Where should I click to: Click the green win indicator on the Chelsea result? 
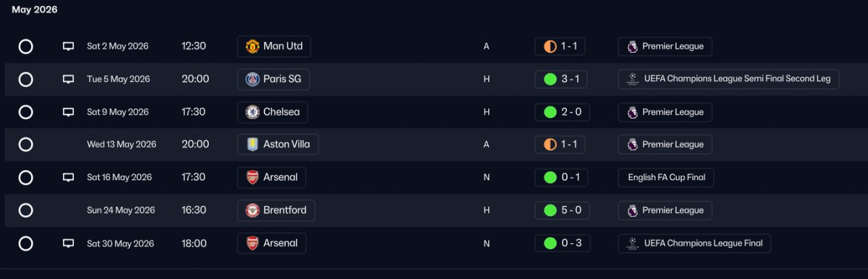coord(550,112)
